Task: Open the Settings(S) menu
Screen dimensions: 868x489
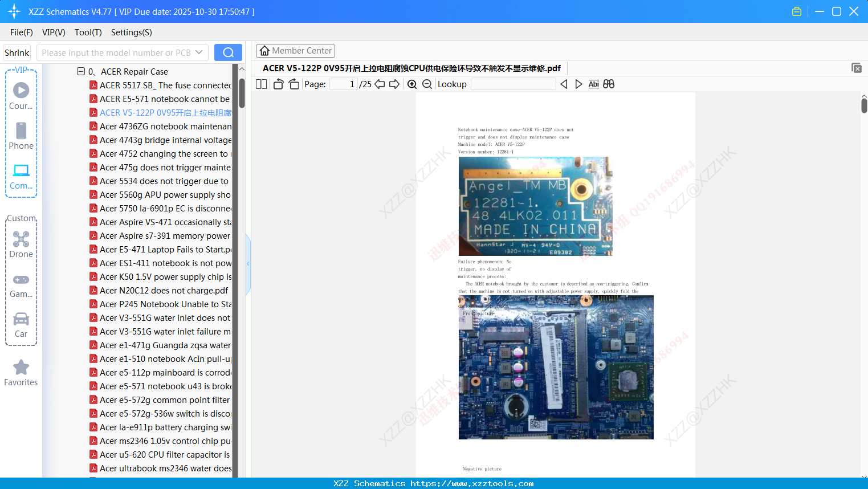Action: point(132,32)
